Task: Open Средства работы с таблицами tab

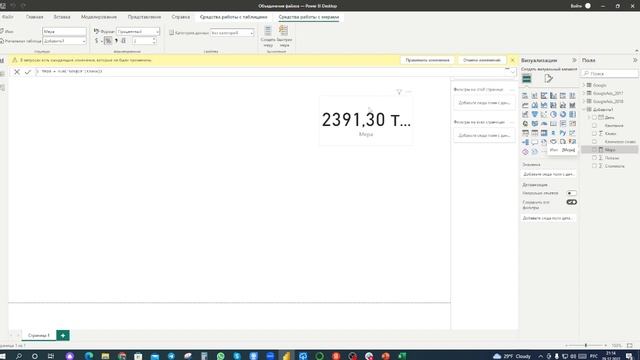Action: pos(233,17)
